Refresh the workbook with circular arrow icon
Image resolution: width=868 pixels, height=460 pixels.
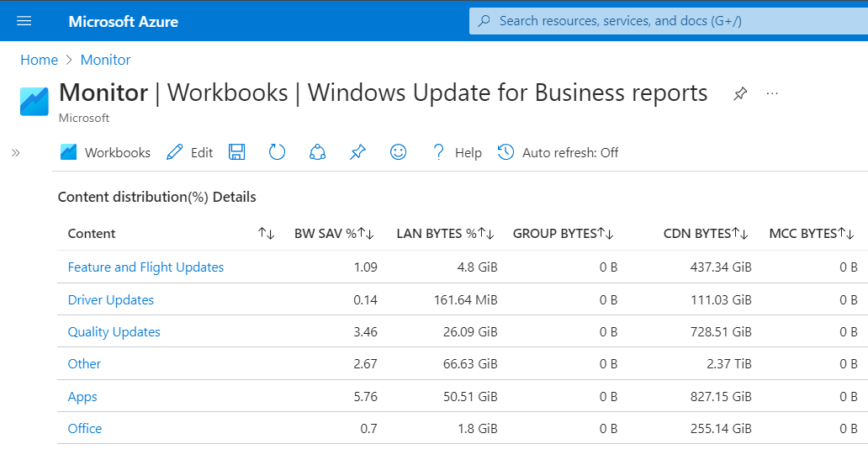click(278, 152)
